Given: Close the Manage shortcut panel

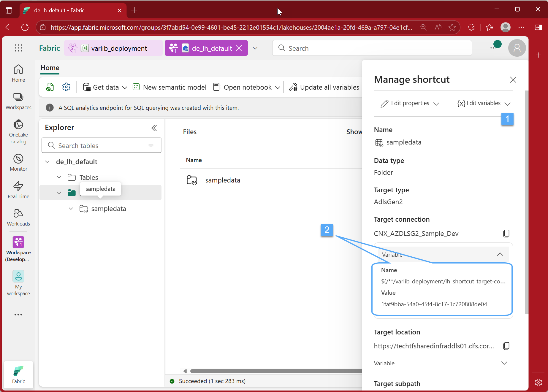Looking at the screenshot, I should [513, 80].
